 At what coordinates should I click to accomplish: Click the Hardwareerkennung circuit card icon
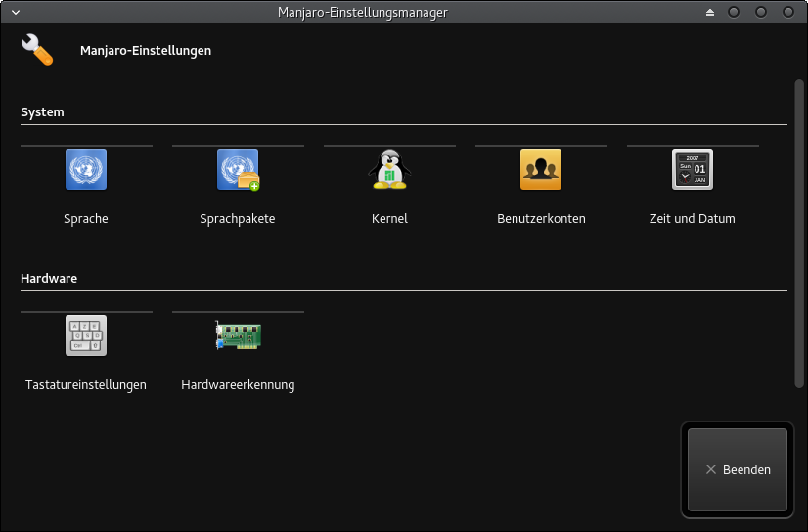(x=238, y=335)
